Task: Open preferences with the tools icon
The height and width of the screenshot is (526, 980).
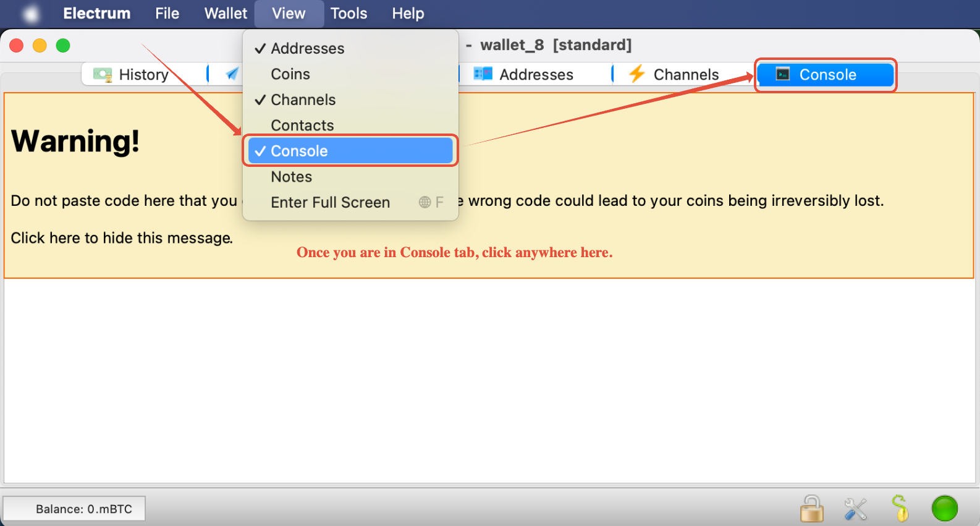Action: click(856, 509)
